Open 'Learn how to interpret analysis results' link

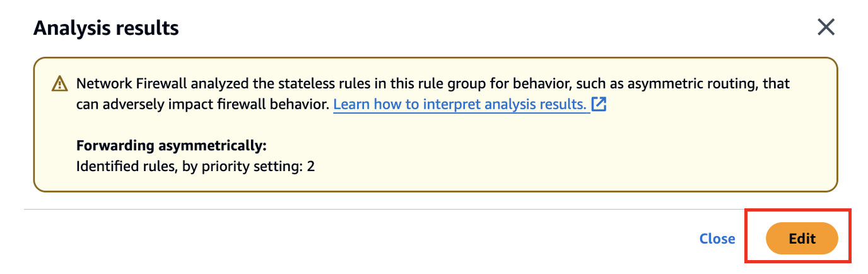[461, 104]
